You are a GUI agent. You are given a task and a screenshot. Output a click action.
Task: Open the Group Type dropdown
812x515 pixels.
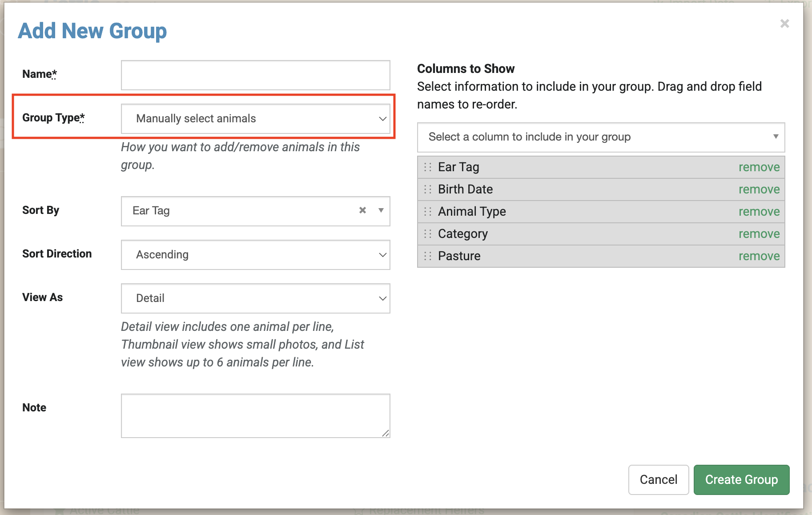point(255,119)
